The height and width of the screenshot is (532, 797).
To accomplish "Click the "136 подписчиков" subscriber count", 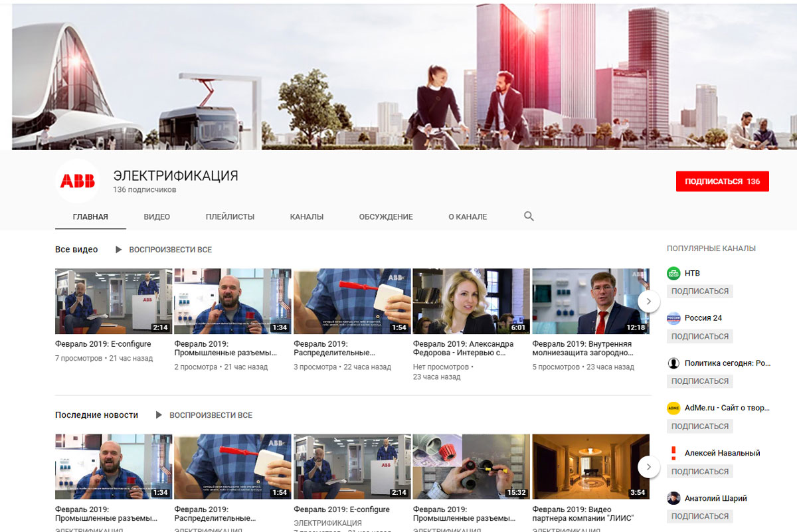I will click(x=145, y=190).
